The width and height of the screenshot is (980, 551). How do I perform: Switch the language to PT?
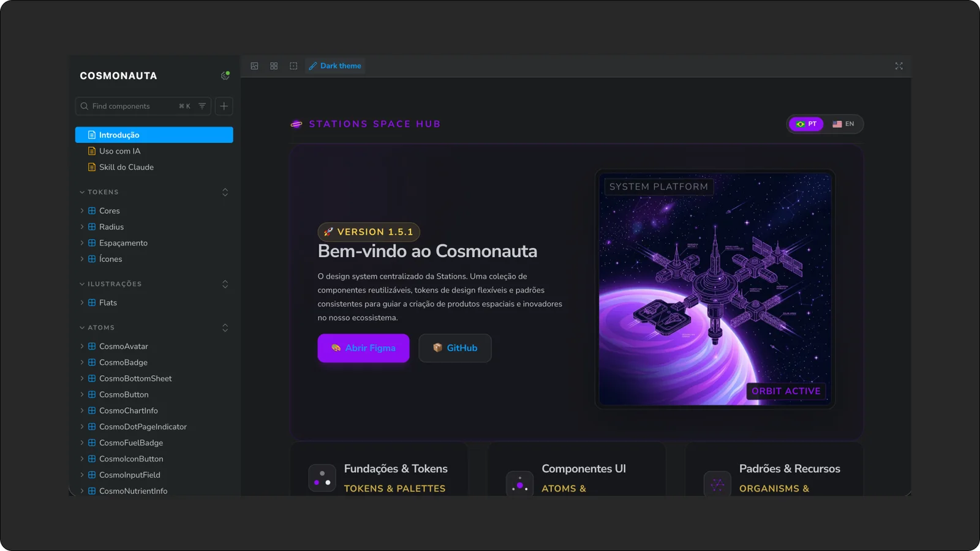[x=806, y=124]
